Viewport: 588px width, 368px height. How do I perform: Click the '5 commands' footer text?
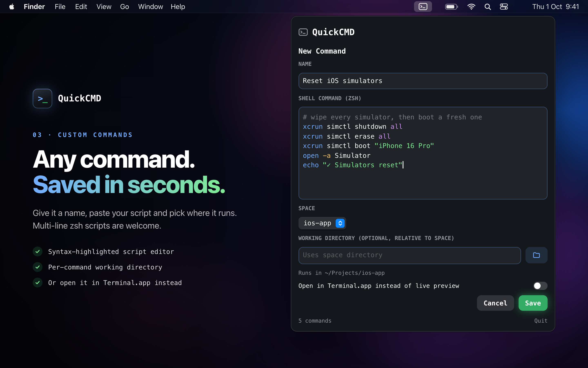tap(315, 321)
